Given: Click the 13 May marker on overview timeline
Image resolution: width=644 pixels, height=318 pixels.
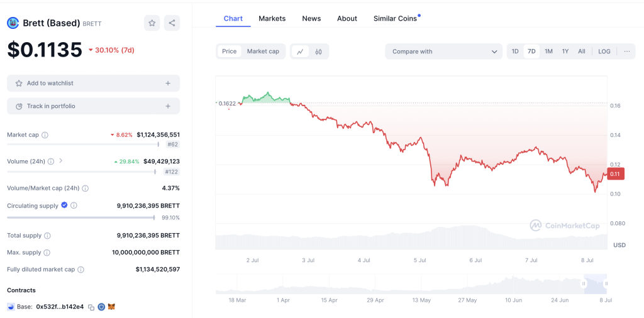Looking at the screenshot, I should click(x=421, y=300).
